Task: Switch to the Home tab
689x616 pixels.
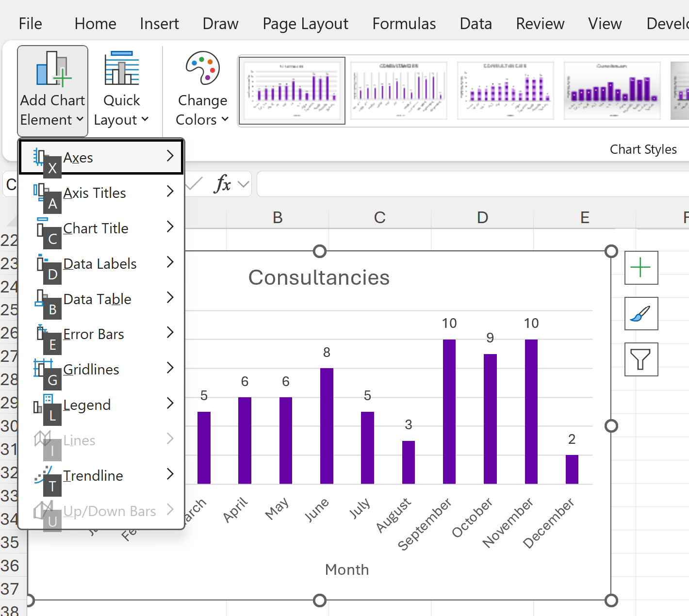Action: [95, 24]
